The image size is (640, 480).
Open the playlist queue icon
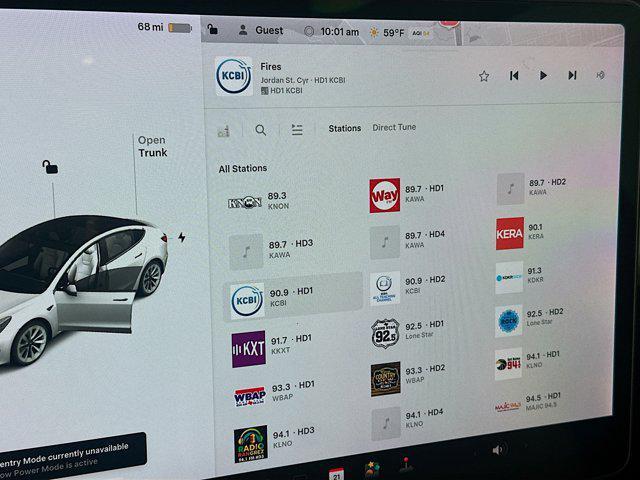click(297, 130)
